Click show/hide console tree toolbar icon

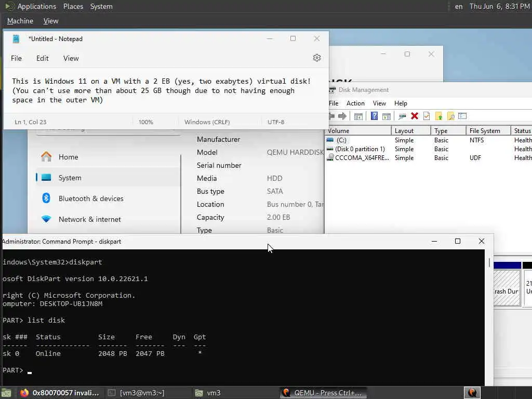[x=358, y=116]
